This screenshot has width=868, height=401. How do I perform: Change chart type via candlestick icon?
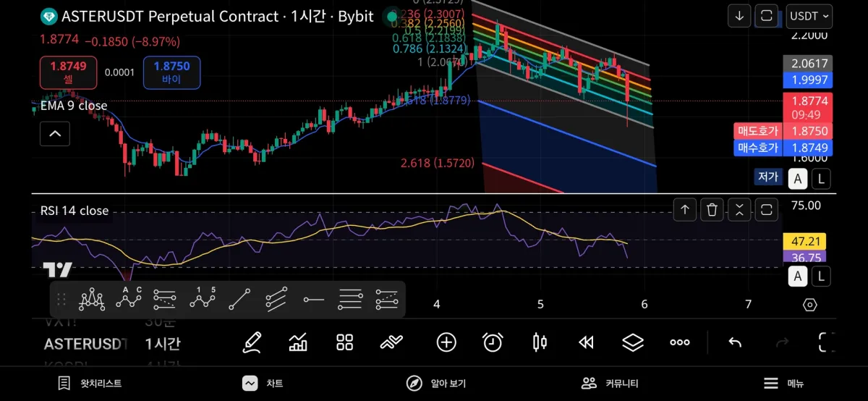coord(539,342)
